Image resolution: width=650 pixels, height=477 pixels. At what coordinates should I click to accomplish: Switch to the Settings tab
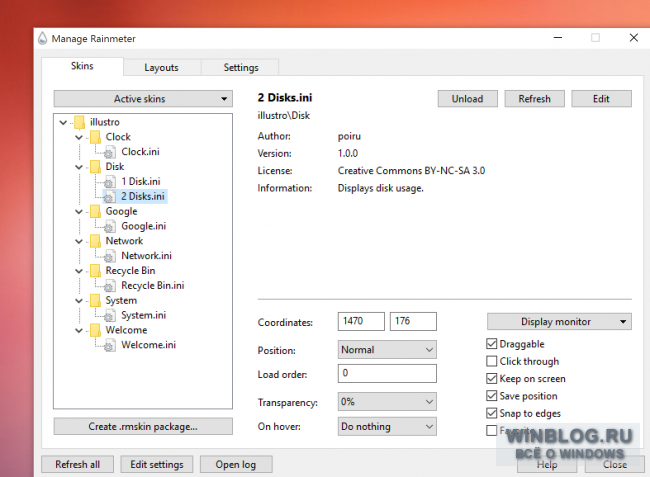click(240, 68)
